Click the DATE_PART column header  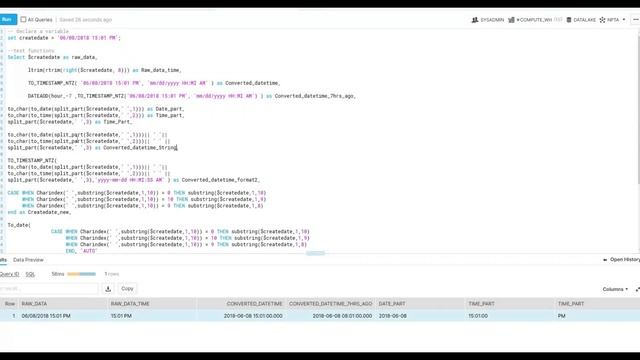[x=392, y=304]
